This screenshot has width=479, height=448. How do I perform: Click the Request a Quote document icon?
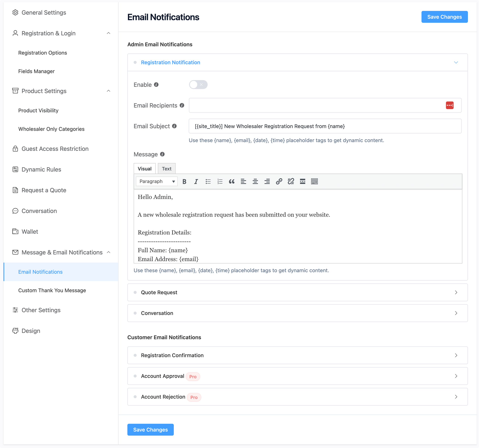15,190
